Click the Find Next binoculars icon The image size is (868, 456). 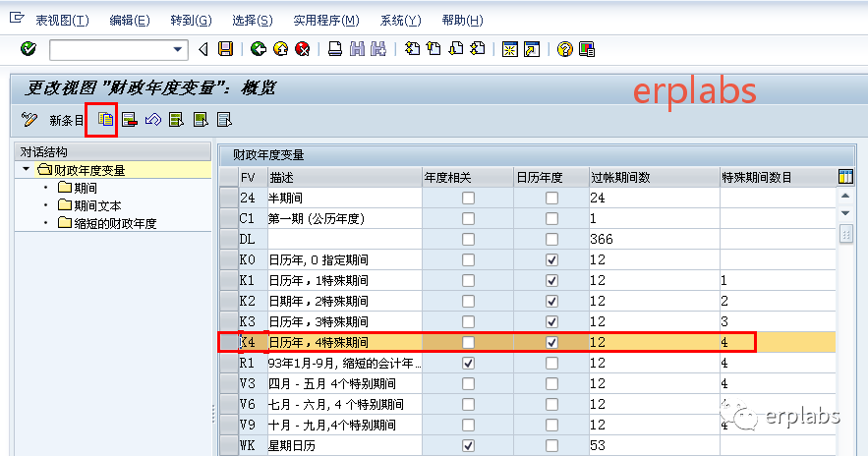(x=378, y=49)
